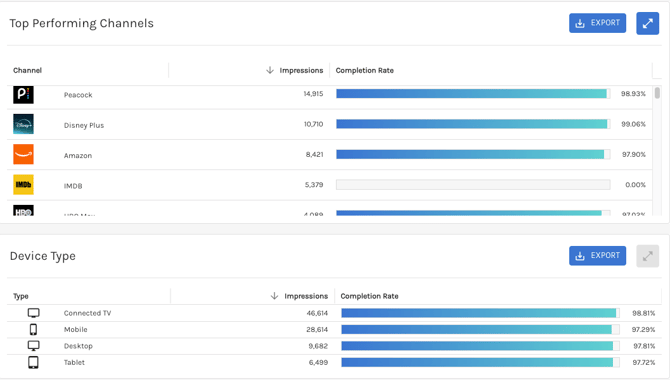Viewport: 670px width, 380px height.
Task: Click the Connected TV device icon
Action: coord(34,313)
